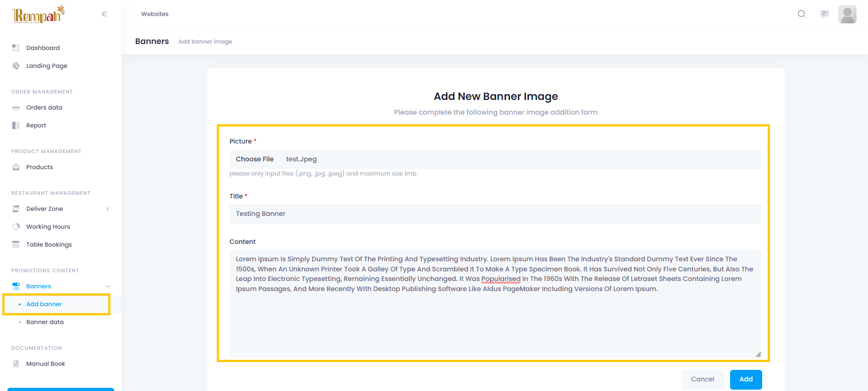The width and height of the screenshot is (868, 391).
Task: Collapse the Banners menu chevron
Action: [107, 286]
